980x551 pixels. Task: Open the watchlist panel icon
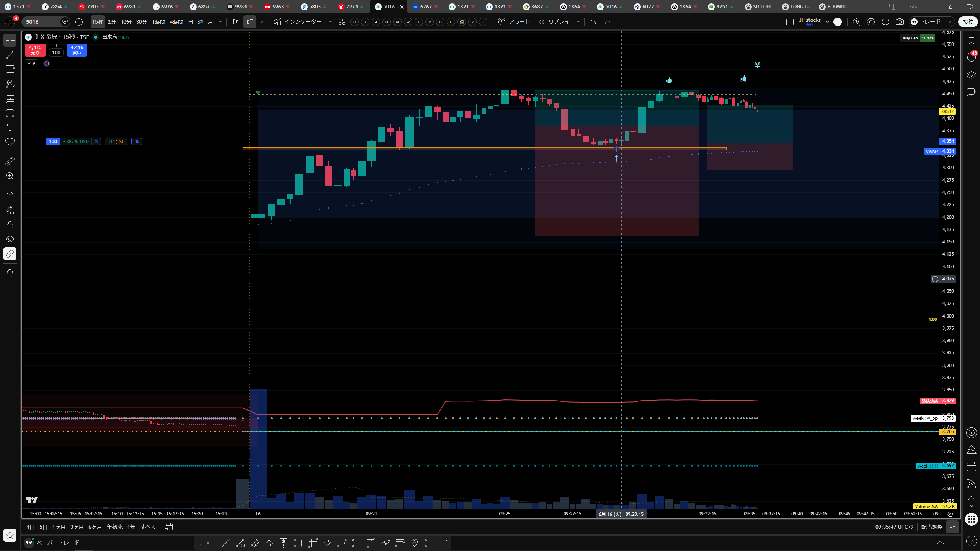tap(971, 40)
